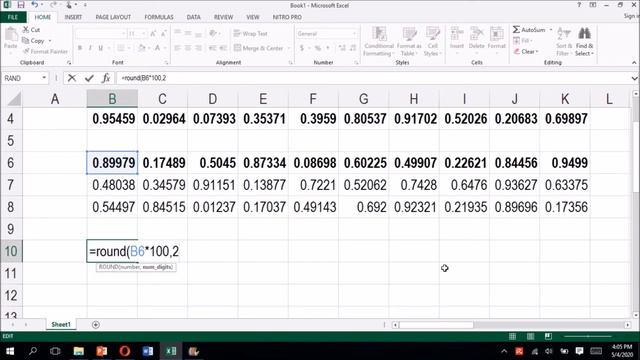Open AutoSum dropdown arrow

click(551, 30)
